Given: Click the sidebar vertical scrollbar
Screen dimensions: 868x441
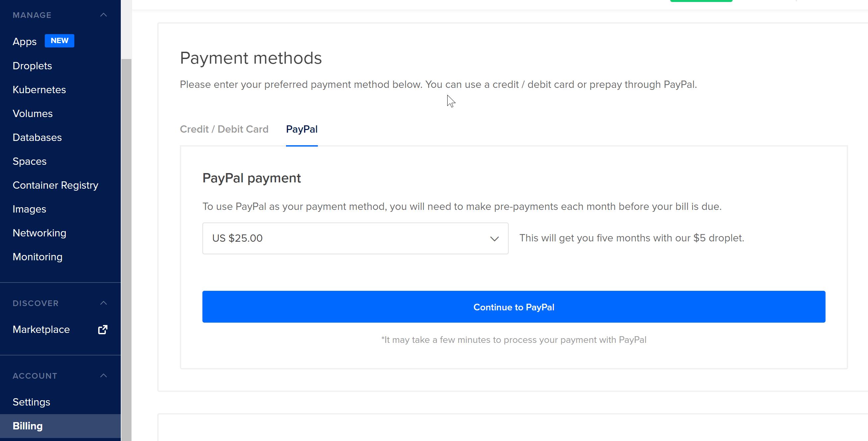Looking at the screenshot, I should coord(126,236).
